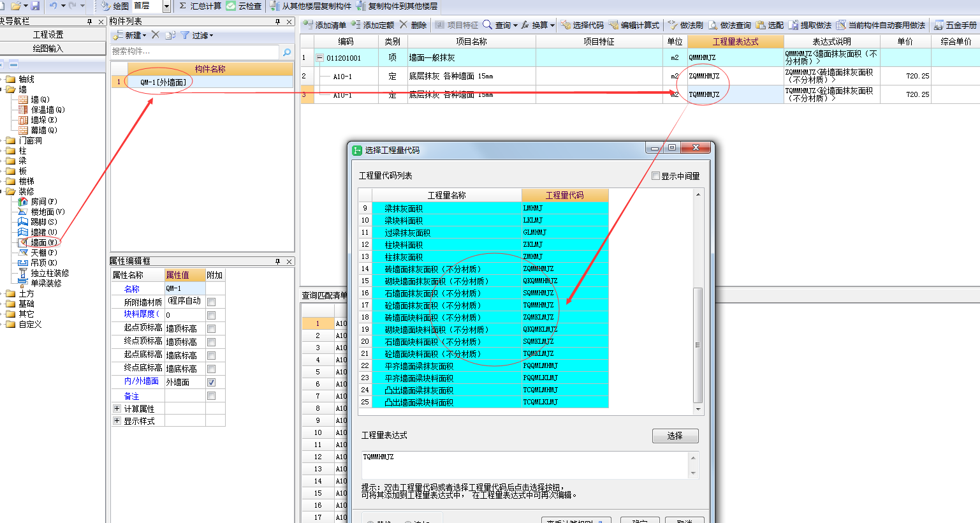
Task: Toggle the 所附墙材质 附加 checkbox
Action: (212, 302)
